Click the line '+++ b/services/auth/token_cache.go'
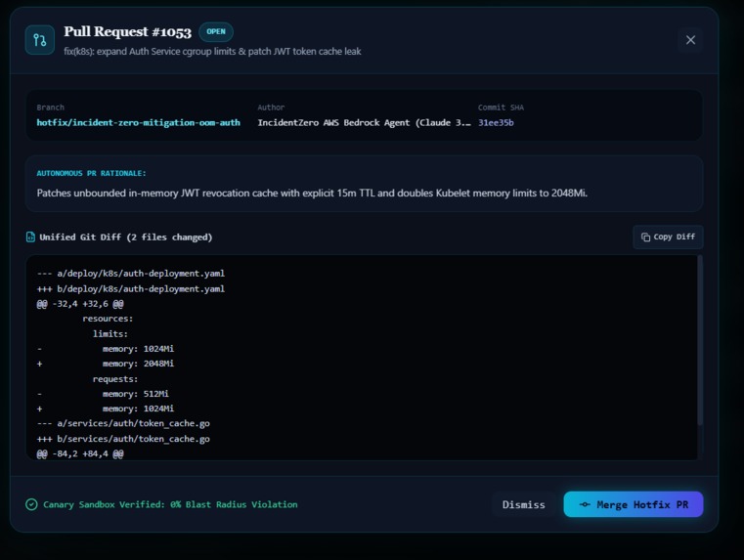744x560 pixels. pos(123,439)
